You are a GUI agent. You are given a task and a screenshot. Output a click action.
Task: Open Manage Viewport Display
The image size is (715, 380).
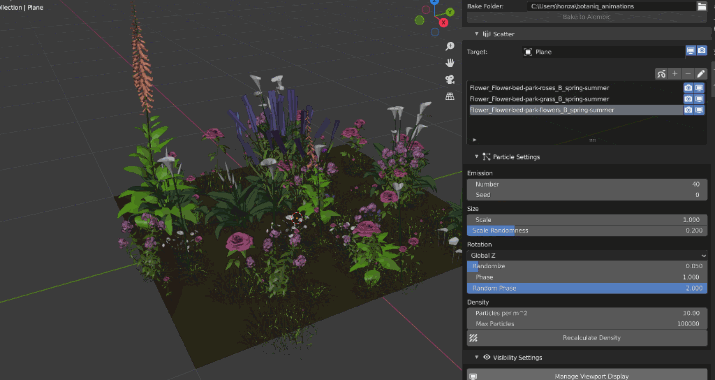587,376
